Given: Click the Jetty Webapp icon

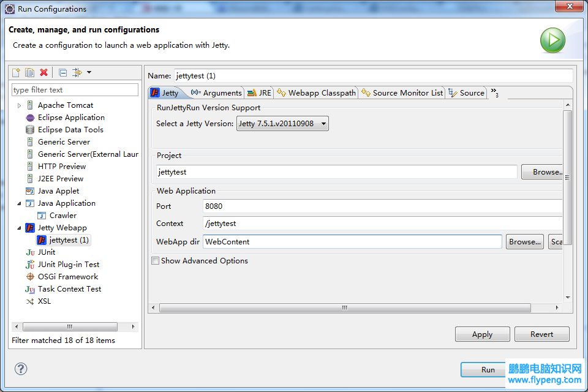Looking at the screenshot, I should click(x=30, y=228).
